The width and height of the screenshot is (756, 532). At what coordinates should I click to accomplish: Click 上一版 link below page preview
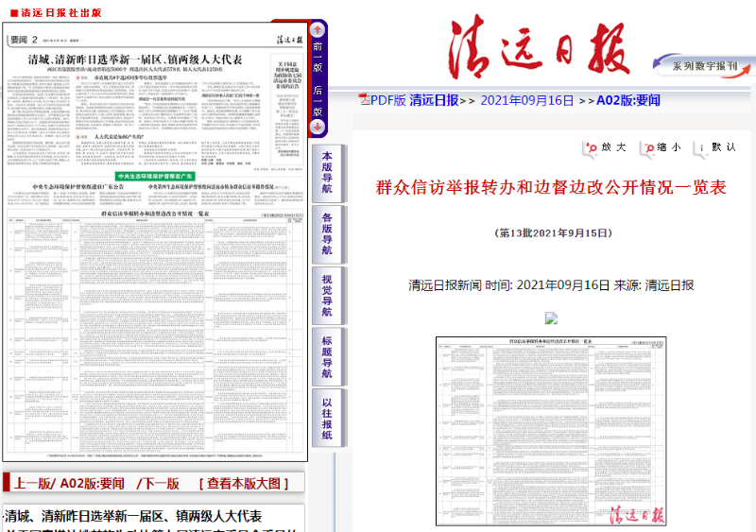pyautogui.click(x=32, y=483)
